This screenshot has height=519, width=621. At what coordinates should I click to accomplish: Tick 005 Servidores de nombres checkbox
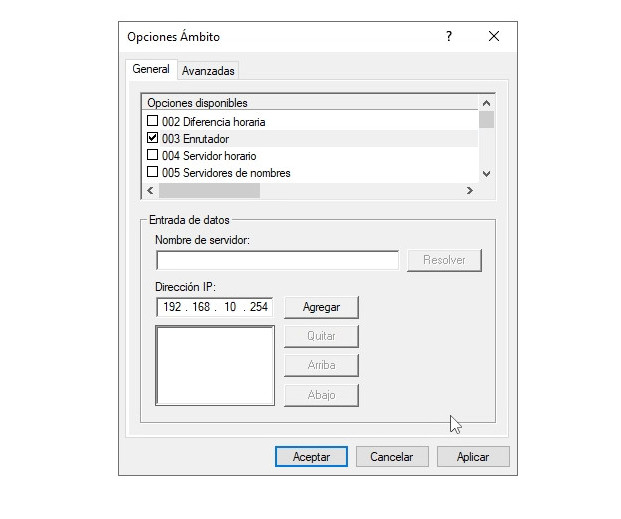point(153,173)
